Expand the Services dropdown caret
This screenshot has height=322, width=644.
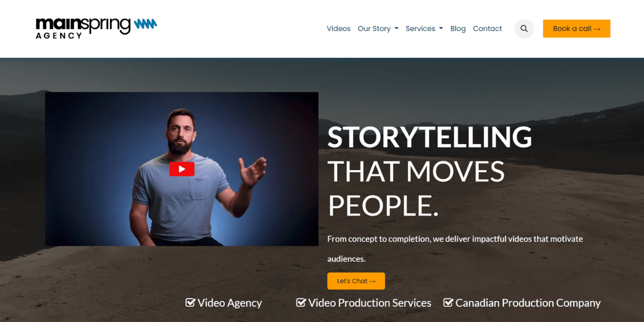point(441,28)
